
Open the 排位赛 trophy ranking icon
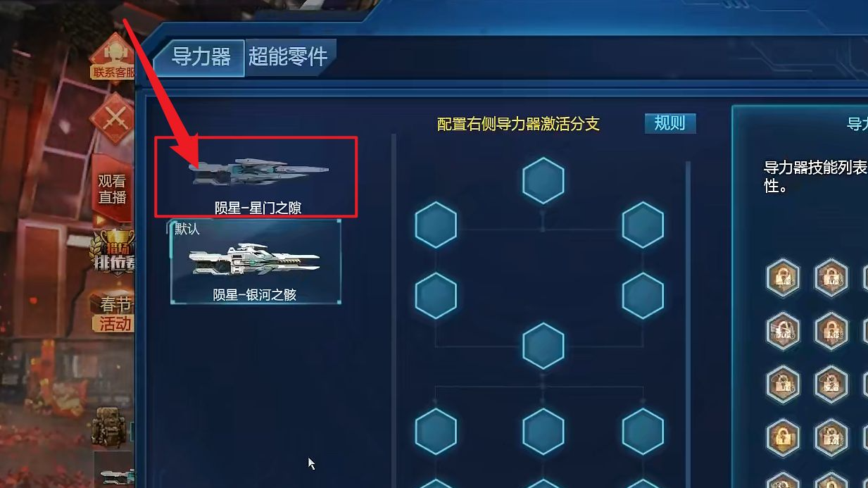113,251
